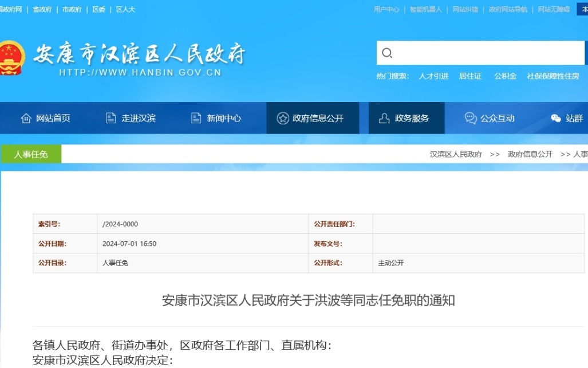Viewport: 588px width, 368px height.
Task: Open 政府网站导航 link
Action: (x=508, y=9)
